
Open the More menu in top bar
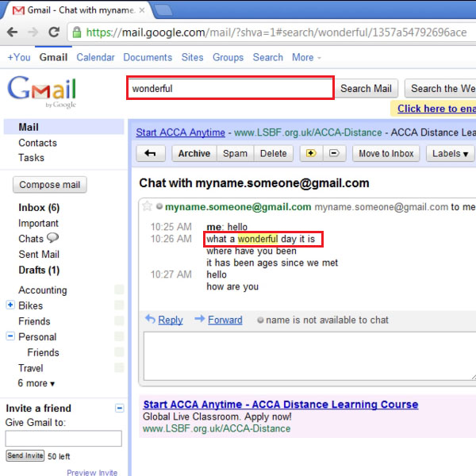coord(306,57)
